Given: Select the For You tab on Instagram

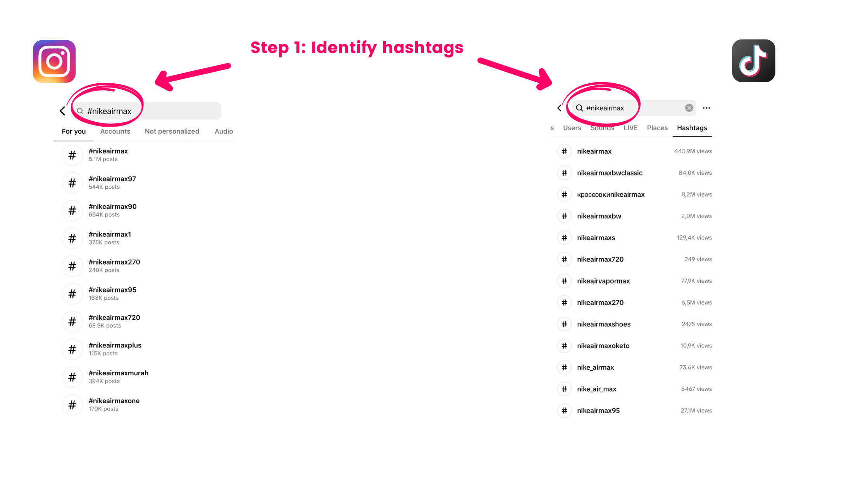Looking at the screenshot, I should coord(73,131).
